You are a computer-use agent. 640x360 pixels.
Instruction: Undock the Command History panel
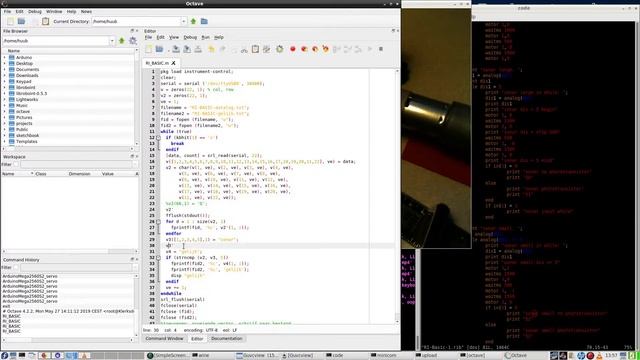click(132, 260)
